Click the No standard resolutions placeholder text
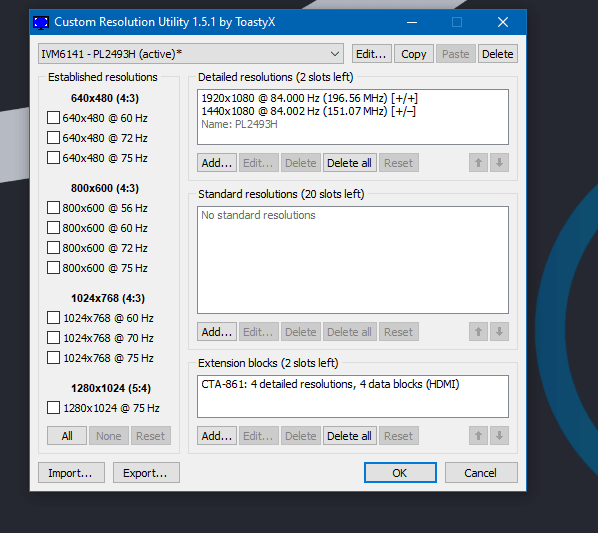The height and width of the screenshot is (533, 598). click(x=258, y=215)
